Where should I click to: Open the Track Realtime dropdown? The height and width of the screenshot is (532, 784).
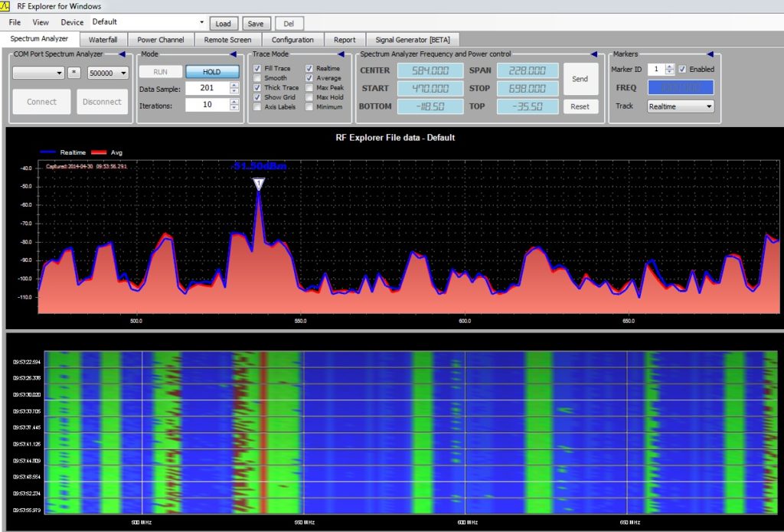coord(681,106)
